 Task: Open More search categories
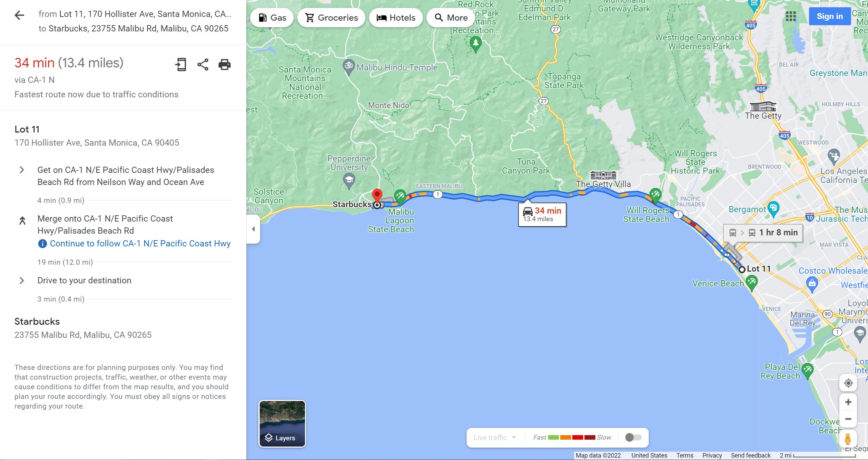(x=451, y=18)
